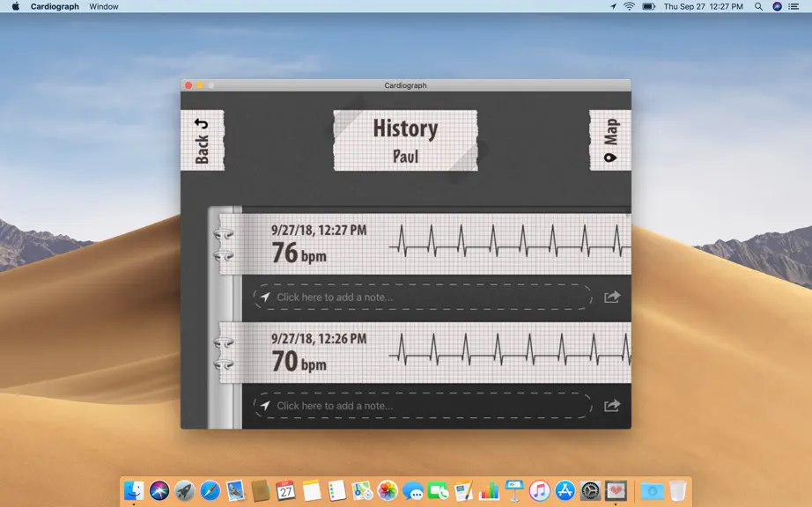
Task: Launch Safari from the dock
Action: tap(210, 490)
